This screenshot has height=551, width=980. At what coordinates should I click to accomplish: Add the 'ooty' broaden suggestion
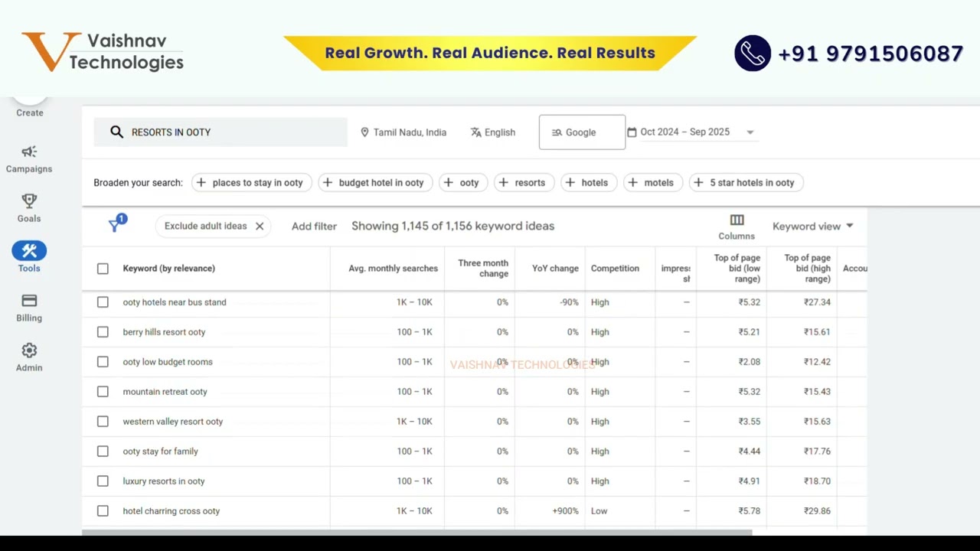(x=463, y=182)
